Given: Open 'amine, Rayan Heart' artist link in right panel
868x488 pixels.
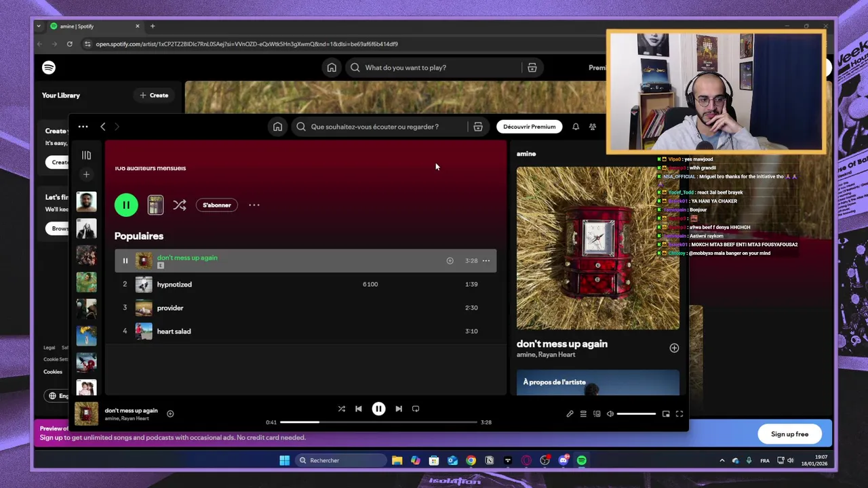Looking at the screenshot, I should pos(546,354).
